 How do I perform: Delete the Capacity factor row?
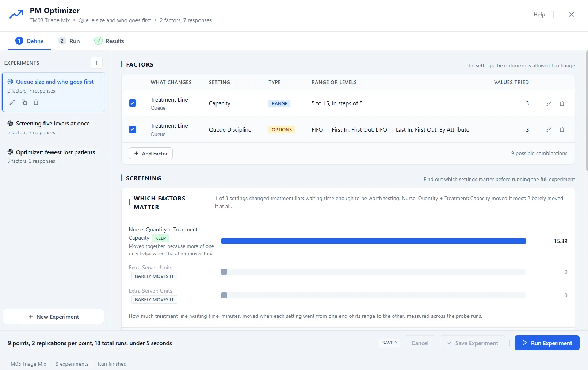tap(562, 103)
